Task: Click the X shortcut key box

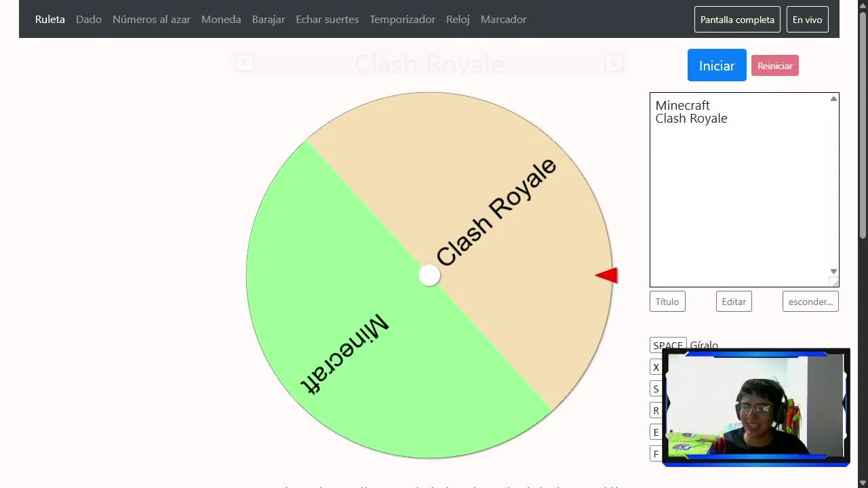Action: coord(656,367)
